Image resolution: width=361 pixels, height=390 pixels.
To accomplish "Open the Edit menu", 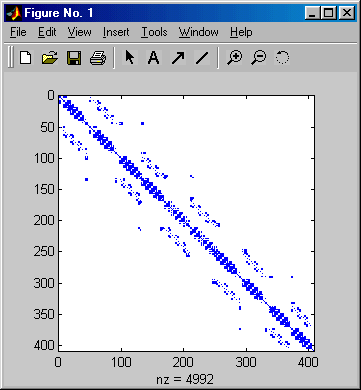I will [47, 32].
